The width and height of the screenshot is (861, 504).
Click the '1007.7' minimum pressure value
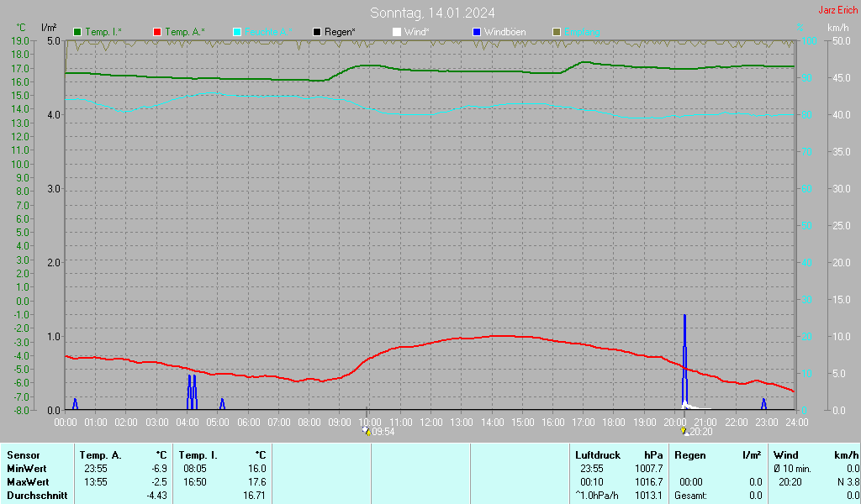pos(649,469)
